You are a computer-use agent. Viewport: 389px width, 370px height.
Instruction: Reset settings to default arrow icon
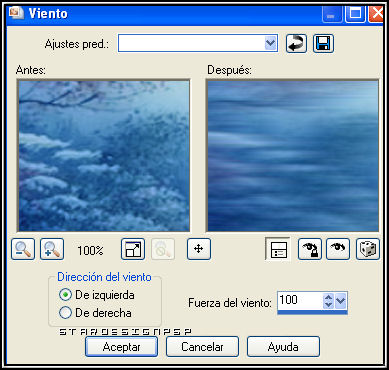point(296,44)
